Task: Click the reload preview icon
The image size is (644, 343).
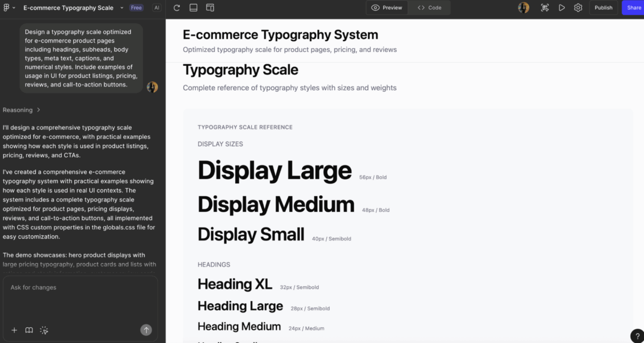Action: click(x=177, y=7)
